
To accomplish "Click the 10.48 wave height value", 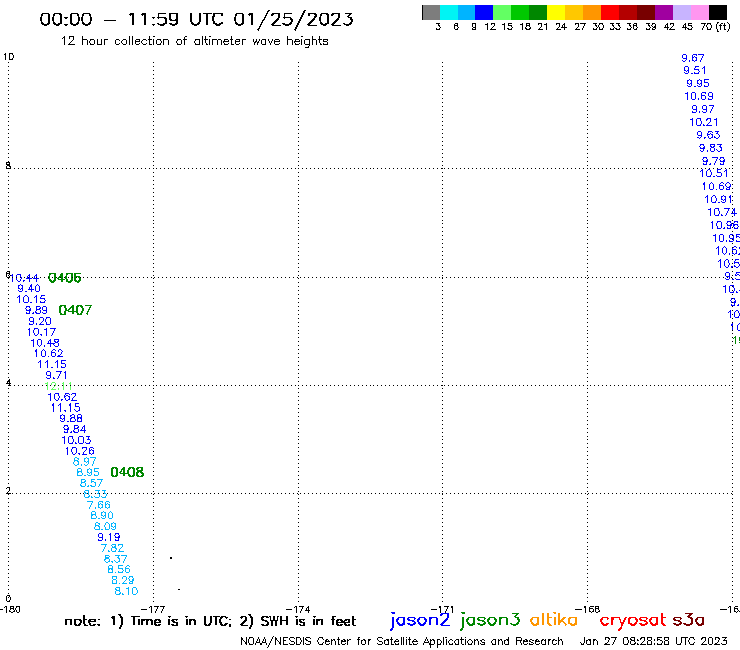I will [45, 343].
